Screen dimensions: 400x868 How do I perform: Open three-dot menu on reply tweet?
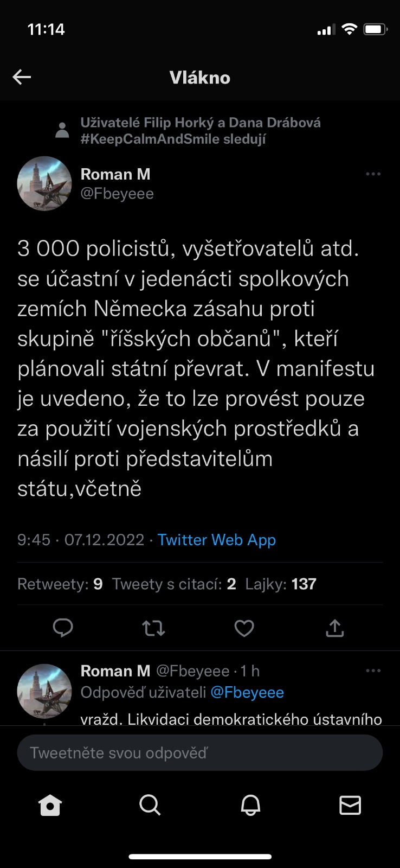coord(373,671)
